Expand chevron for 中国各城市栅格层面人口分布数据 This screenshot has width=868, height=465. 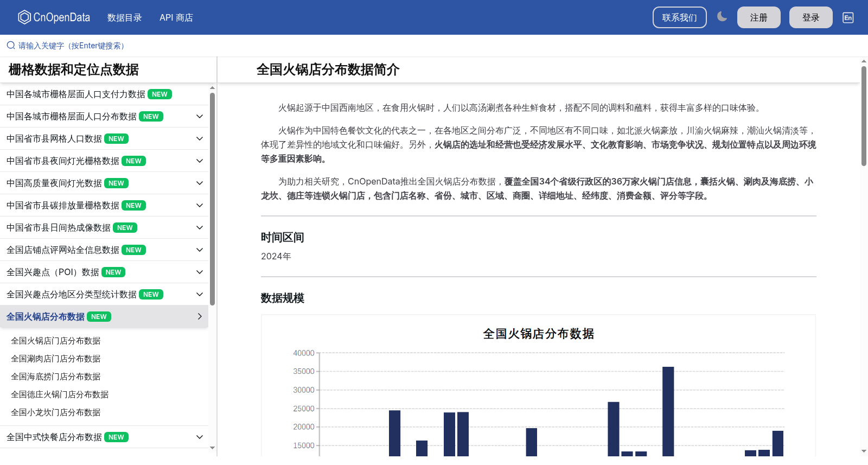click(x=200, y=116)
